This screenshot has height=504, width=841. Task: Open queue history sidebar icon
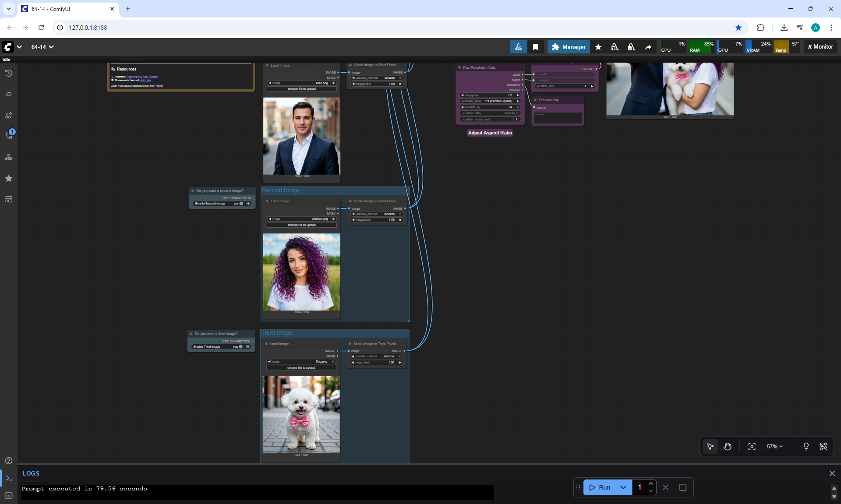tap(9, 73)
